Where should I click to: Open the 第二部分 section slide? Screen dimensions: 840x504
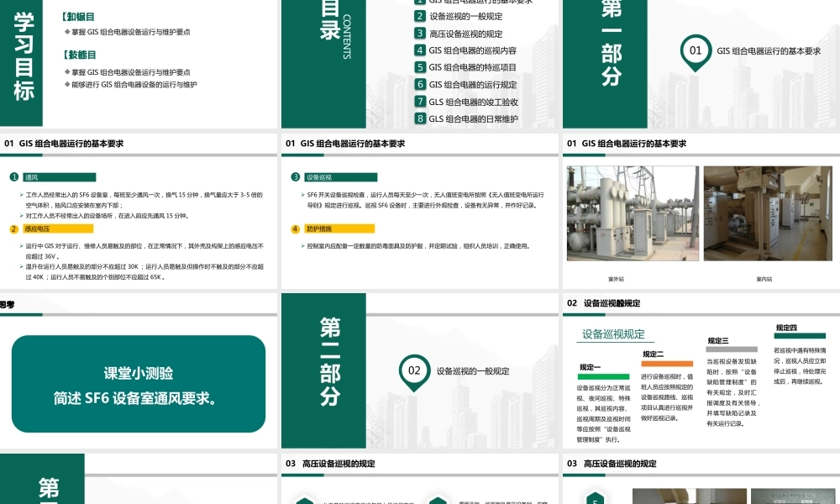point(419,370)
